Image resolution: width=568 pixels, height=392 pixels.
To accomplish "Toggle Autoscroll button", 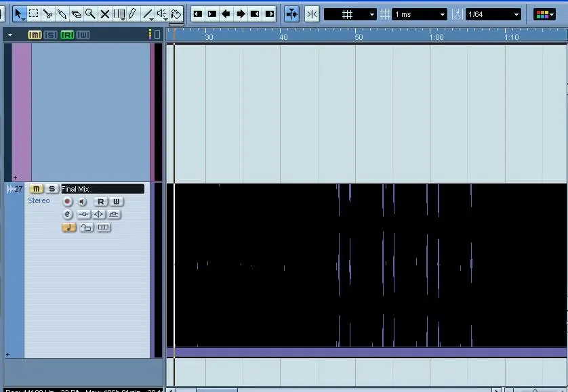I will tap(291, 14).
